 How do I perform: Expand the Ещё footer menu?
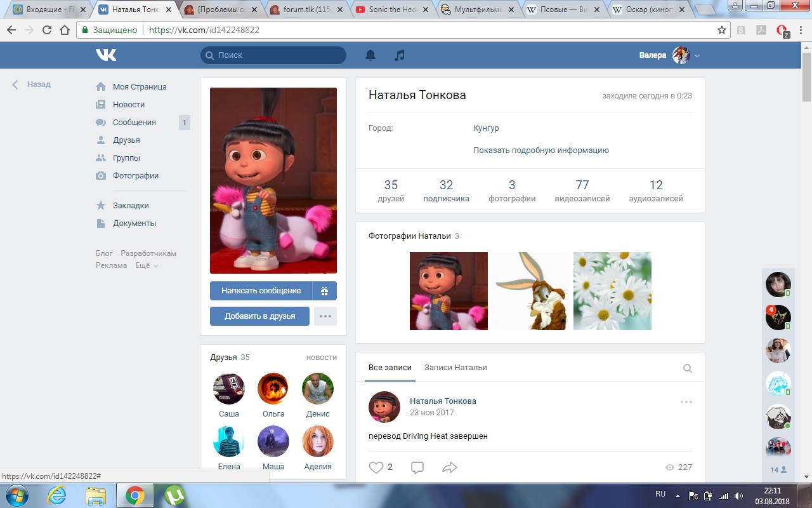tap(147, 265)
